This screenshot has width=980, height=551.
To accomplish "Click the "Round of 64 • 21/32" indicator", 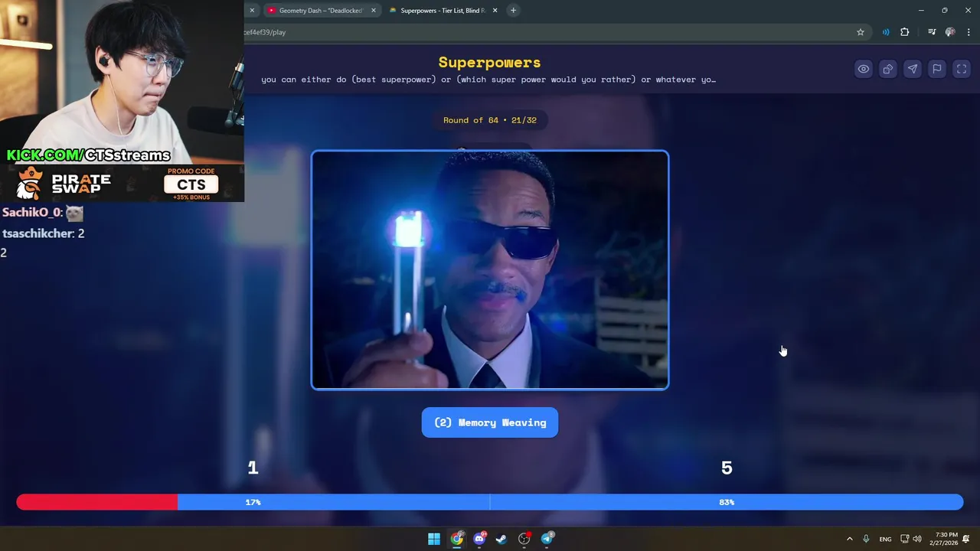I will (490, 120).
